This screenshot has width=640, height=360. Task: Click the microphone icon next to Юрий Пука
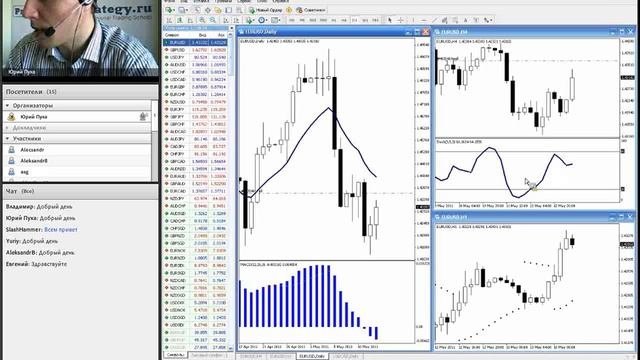pyautogui.click(x=143, y=117)
